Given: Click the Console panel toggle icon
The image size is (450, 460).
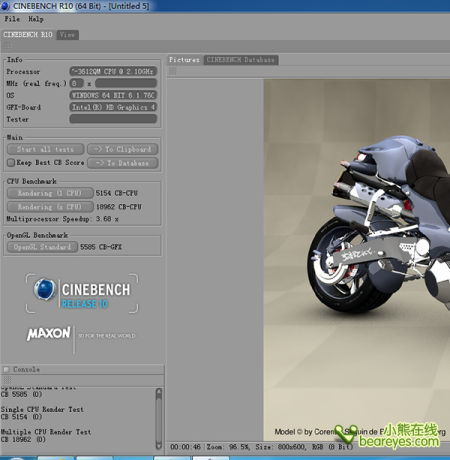Looking at the screenshot, I should point(6,369).
